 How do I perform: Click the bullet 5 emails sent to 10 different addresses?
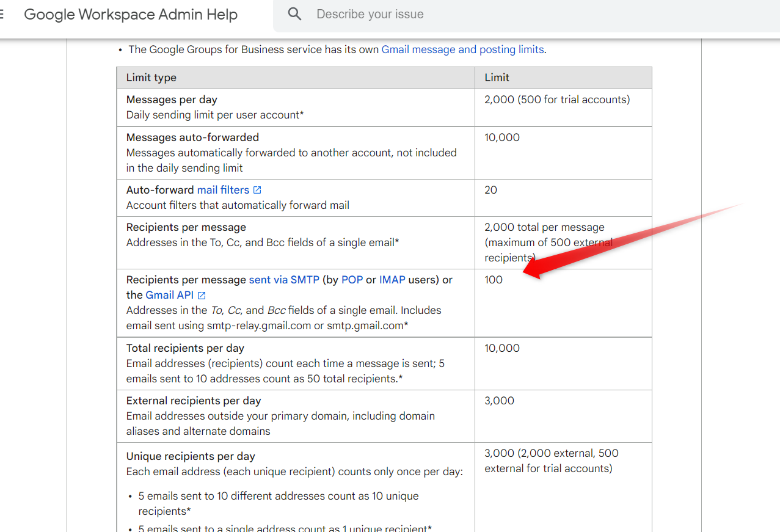click(x=279, y=503)
